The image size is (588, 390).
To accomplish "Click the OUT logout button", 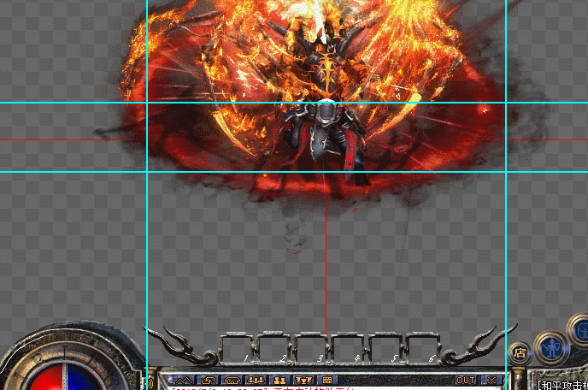I will point(466,381).
